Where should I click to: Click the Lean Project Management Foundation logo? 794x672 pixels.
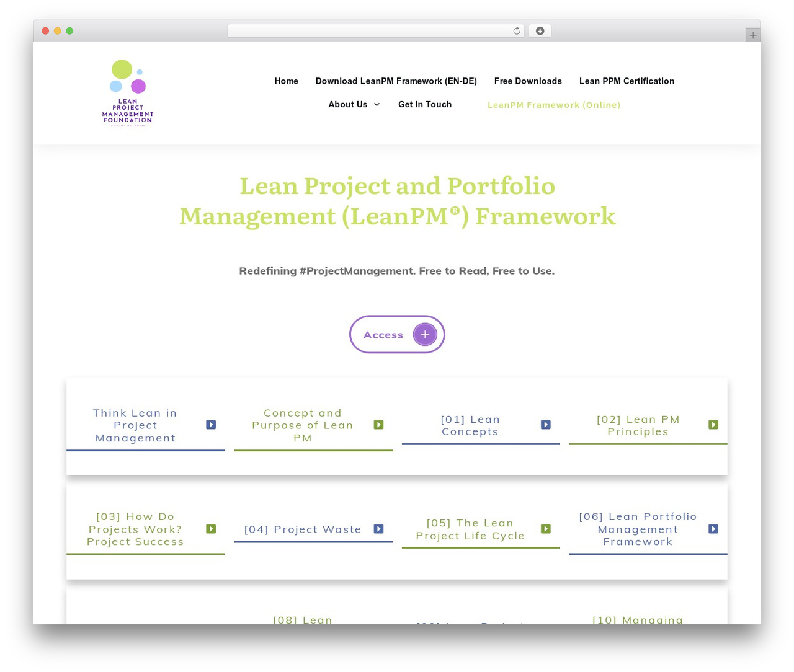[128, 93]
